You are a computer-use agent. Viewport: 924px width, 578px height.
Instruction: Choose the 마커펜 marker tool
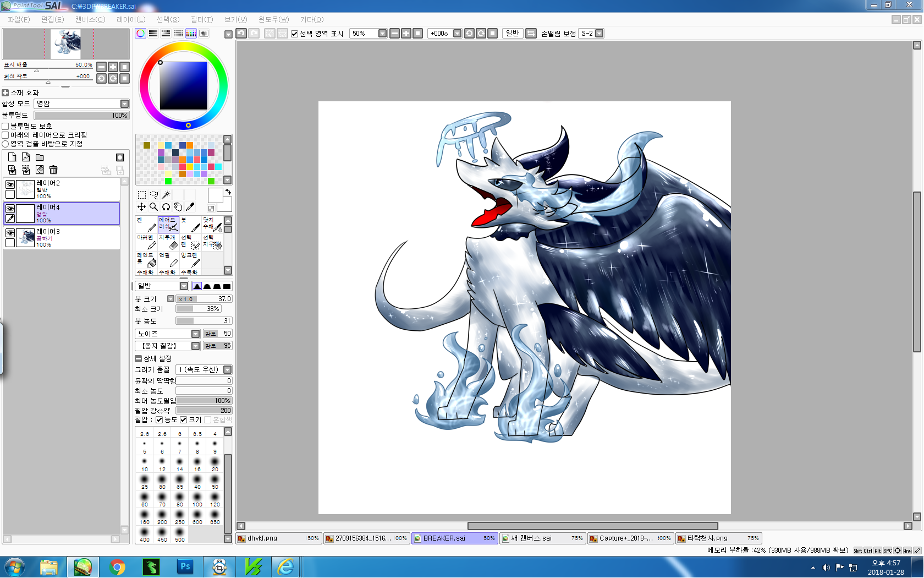tap(146, 242)
